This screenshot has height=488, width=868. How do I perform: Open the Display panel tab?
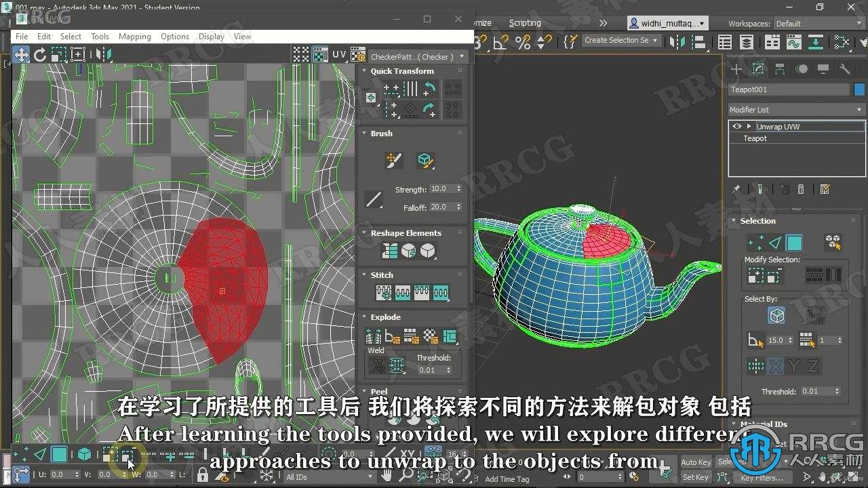click(823, 69)
